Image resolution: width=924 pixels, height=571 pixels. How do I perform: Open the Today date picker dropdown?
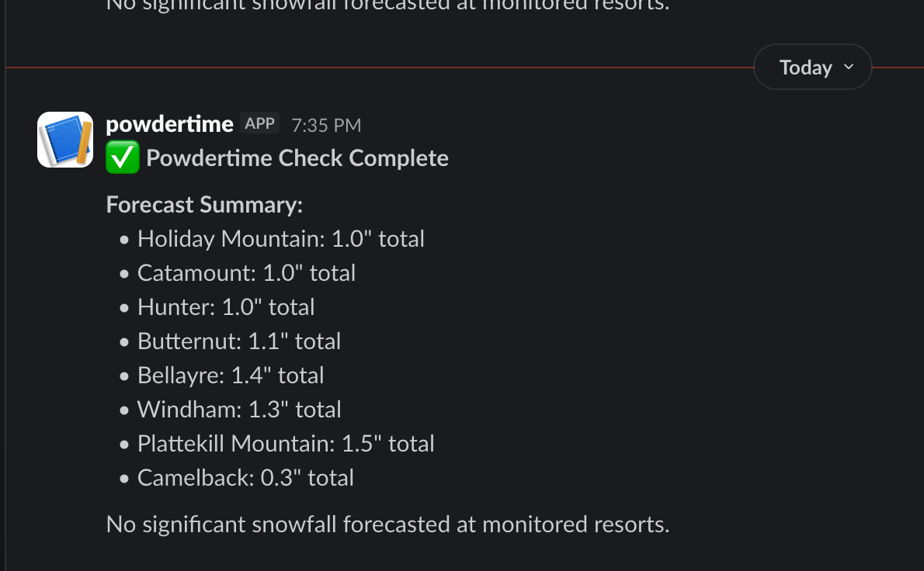pos(812,67)
